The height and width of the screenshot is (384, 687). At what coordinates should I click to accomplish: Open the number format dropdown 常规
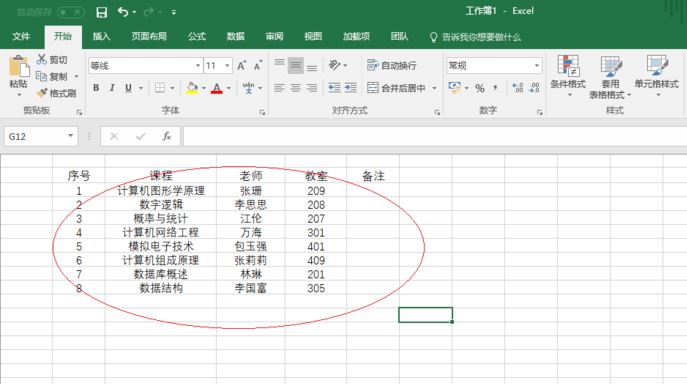coord(494,66)
